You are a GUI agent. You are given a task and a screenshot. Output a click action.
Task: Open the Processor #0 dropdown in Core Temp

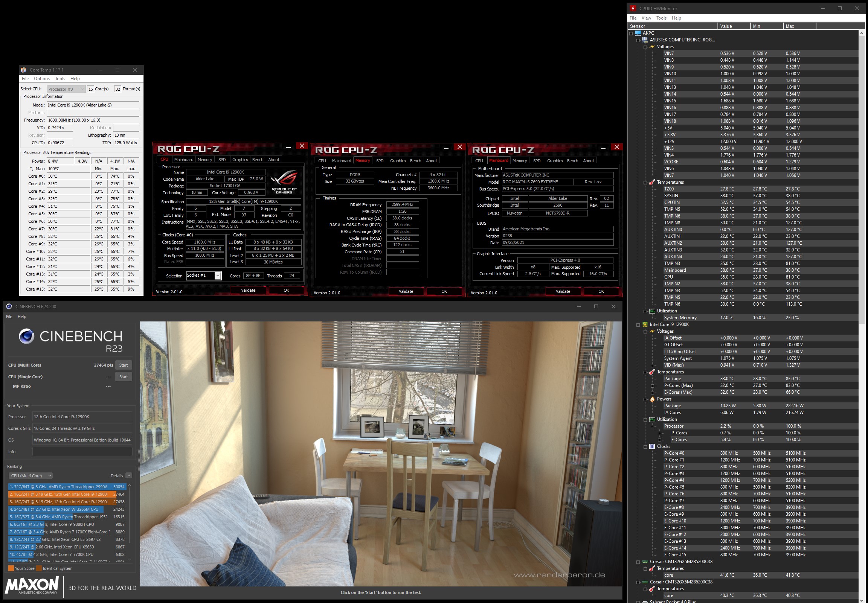(66, 89)
